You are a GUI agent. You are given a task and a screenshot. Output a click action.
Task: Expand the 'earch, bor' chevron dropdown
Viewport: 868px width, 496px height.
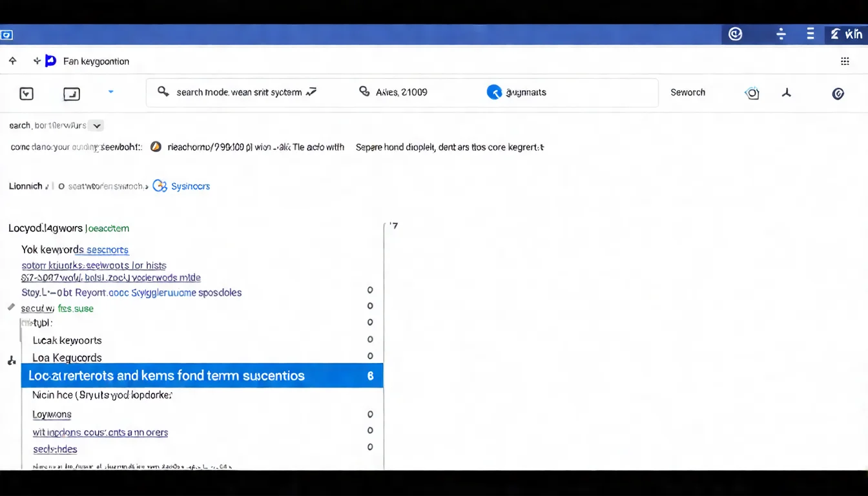(97, 126)
